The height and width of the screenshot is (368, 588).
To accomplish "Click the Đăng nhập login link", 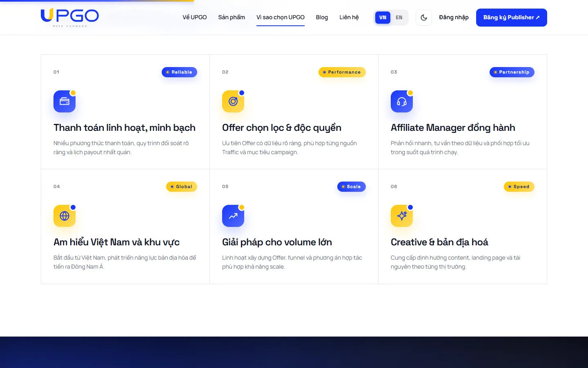I will click(454, 18).
